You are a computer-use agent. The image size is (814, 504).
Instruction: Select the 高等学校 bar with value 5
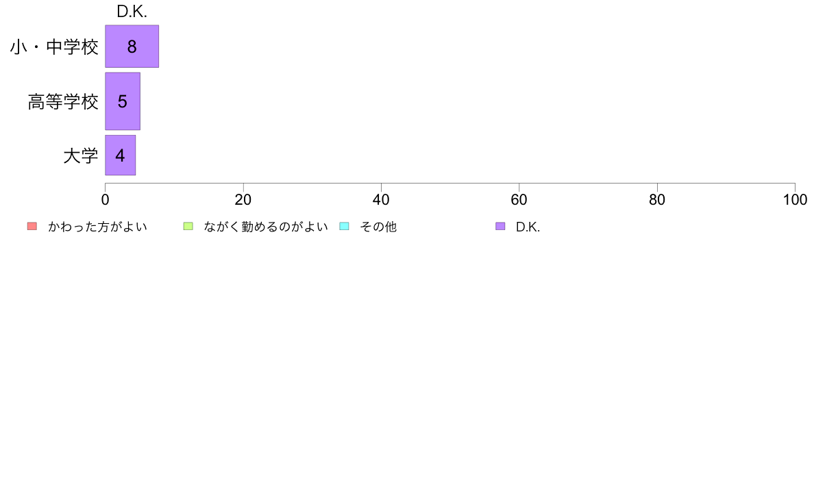123,101
